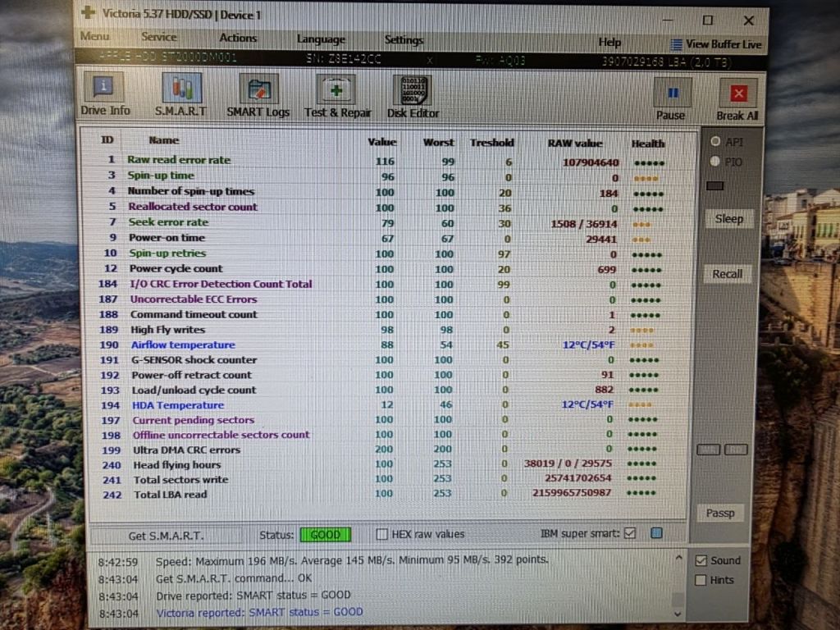Click the RAW value column header

coord(575,143)
